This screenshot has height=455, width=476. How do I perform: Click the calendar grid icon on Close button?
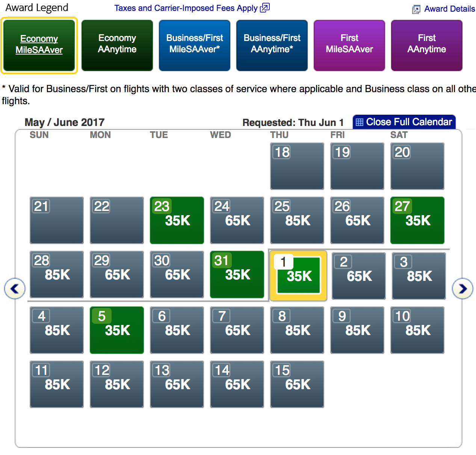(360, 122)
